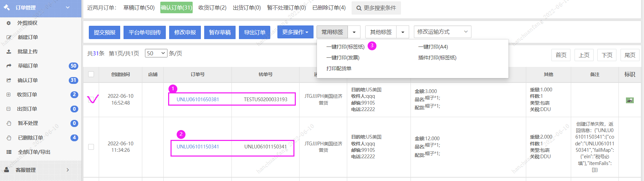Choose 打印配货单 from menu

point(339,69)
